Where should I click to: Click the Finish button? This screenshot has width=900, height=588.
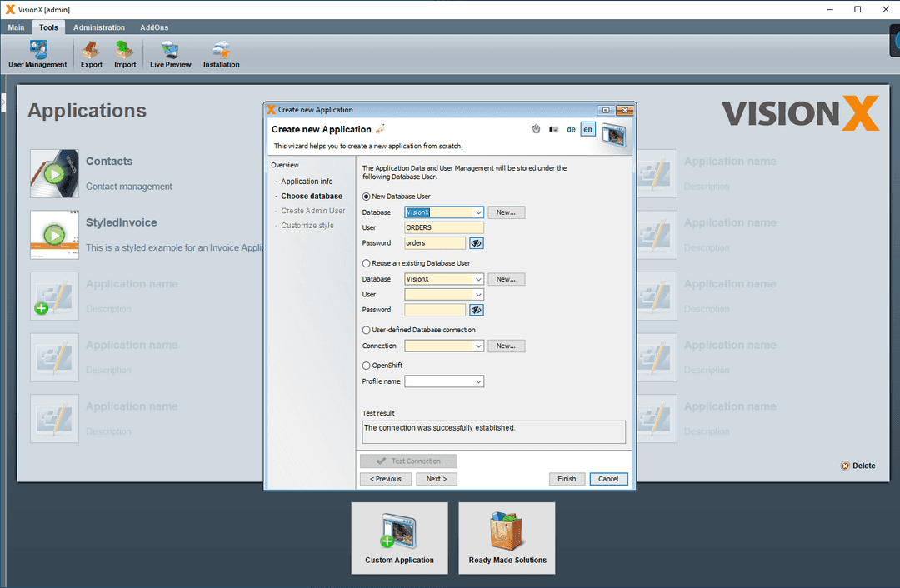point(567,479)
